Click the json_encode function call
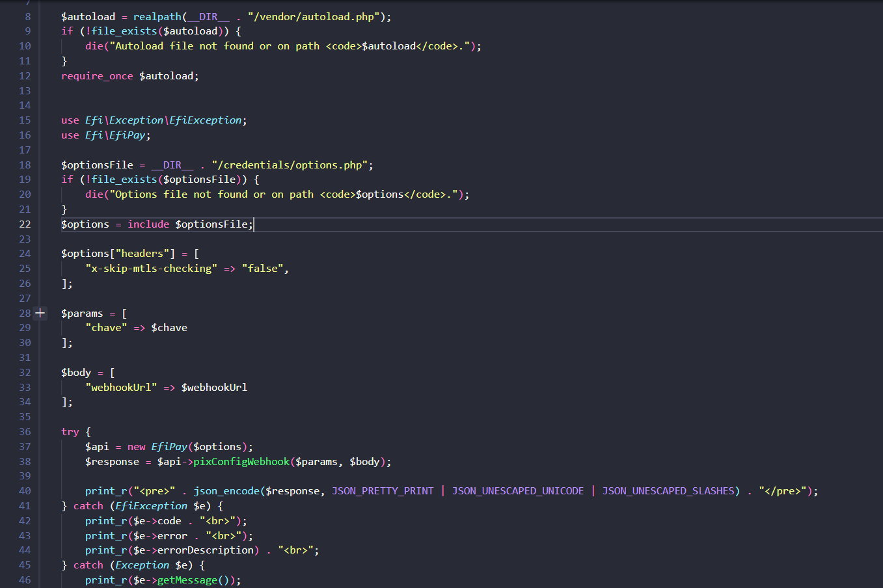 [226, 491]
